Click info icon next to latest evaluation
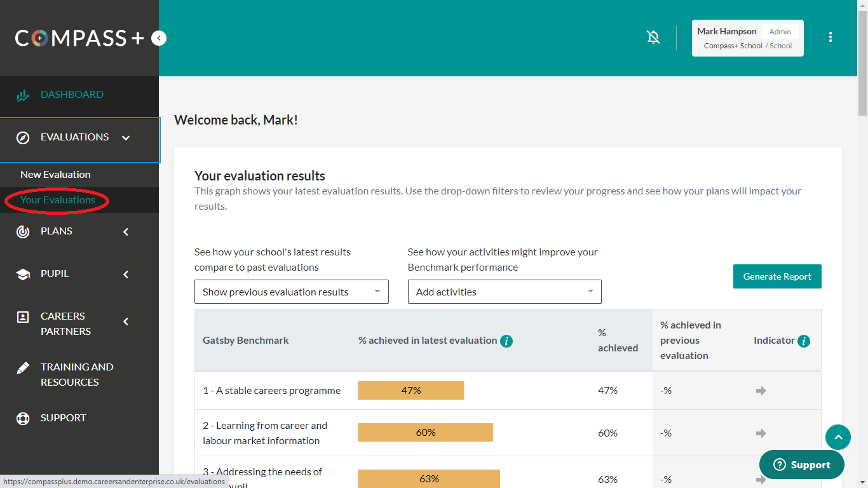Image resolution: width=868 pixels, height=488 pixels. tap(506, 341)
